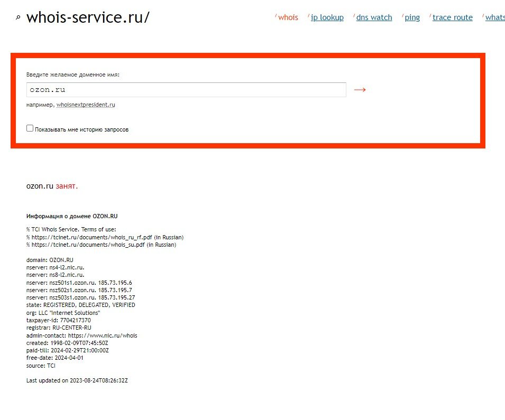Open the trace route page
This screenshot has height=420, width=505.
[x=452, y=17]
